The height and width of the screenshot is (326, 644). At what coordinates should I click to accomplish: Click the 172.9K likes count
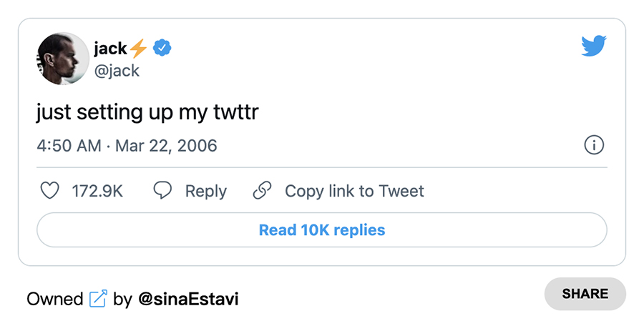point(97,191)
